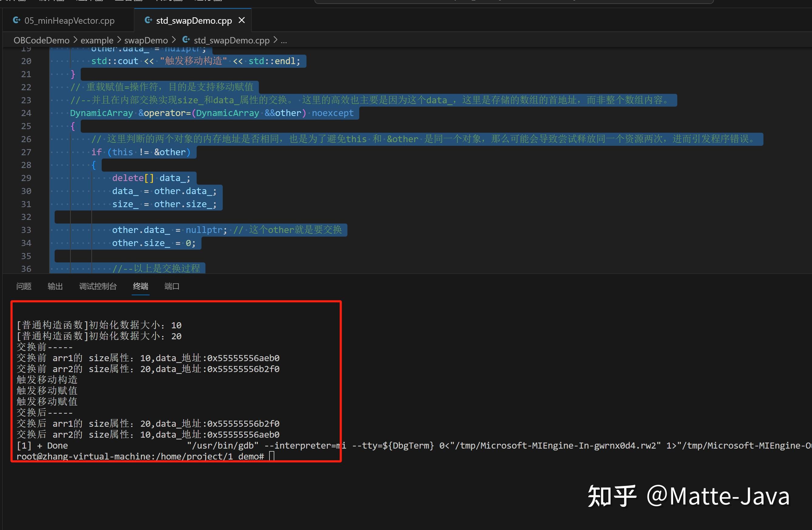Viewport: 812px width, 530px height.
Task: Expand the trailing ... breadcrumb symbol picker
Action: (284, 40)
